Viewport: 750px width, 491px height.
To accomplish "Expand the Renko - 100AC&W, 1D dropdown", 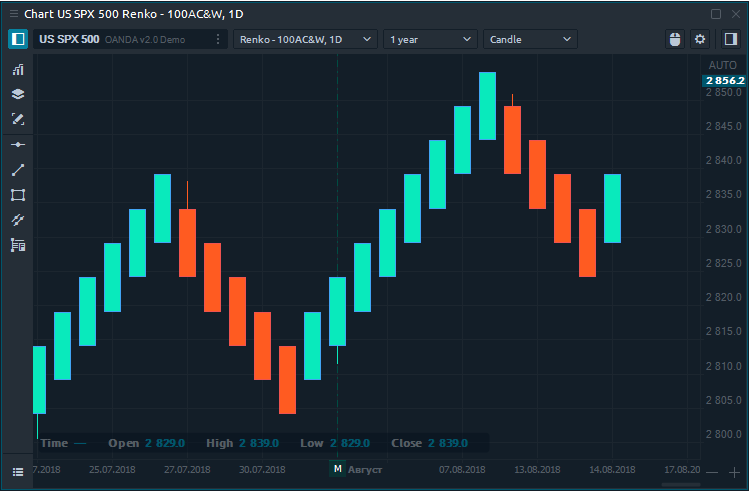I will (305, 39).
